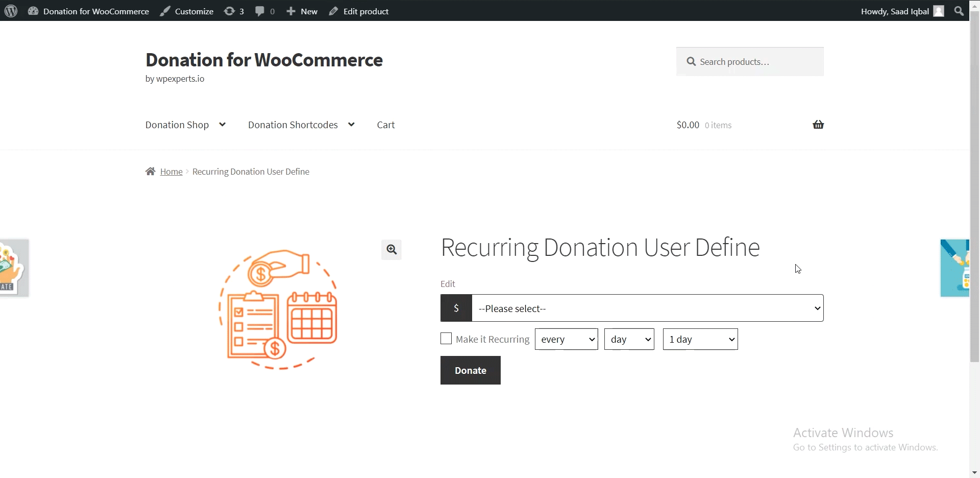
Task: Click the Recurring Donation User Define breadcrumb text
Action: point(251,172)
